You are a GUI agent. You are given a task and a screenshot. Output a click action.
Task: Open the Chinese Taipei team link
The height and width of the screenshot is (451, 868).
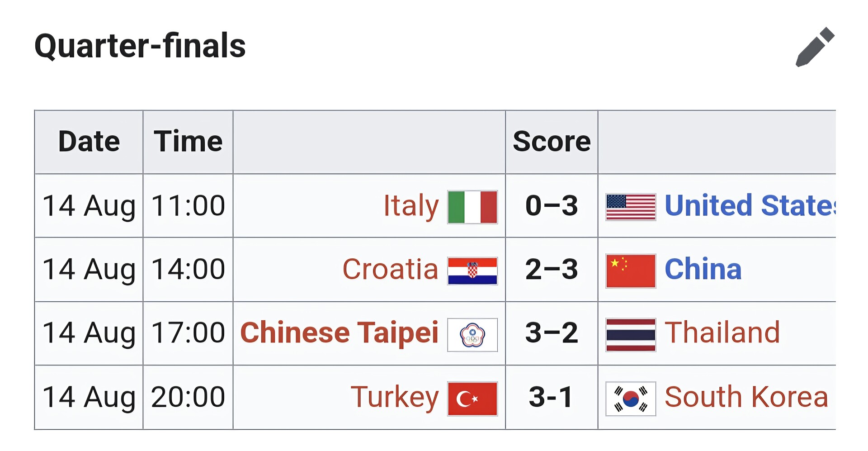point(340,333)
